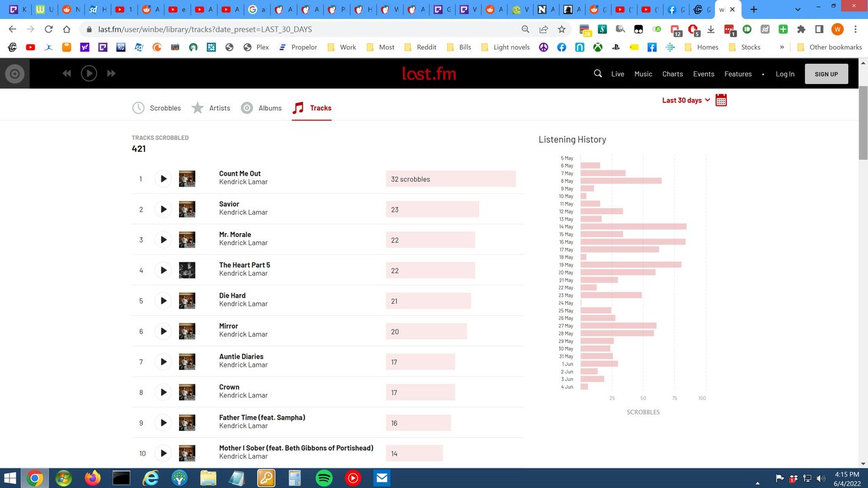Go to the Last.fm logo home

[429, 73]
